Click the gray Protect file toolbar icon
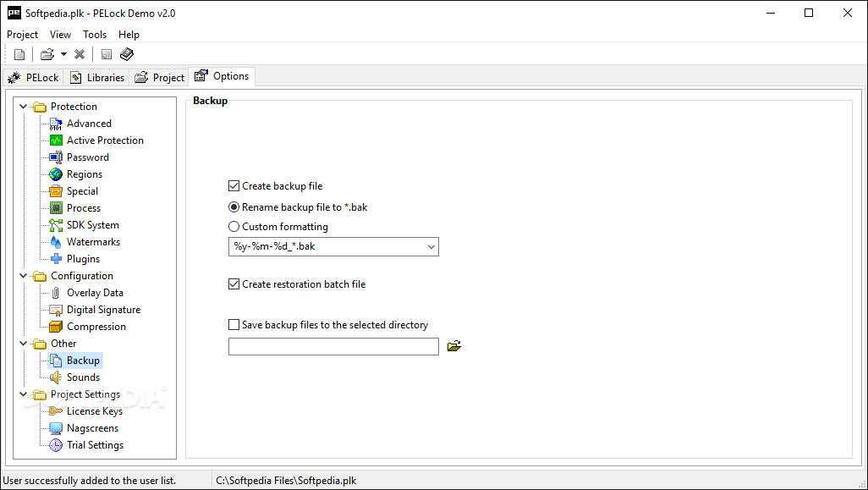Image resolution: width=868 pixels, height=490 pixels. click(x=107, y=54)
